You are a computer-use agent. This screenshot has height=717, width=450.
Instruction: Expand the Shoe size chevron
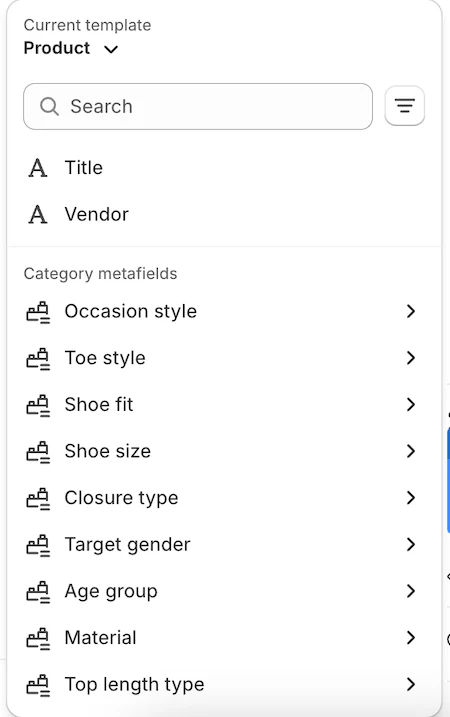point(411,451)
